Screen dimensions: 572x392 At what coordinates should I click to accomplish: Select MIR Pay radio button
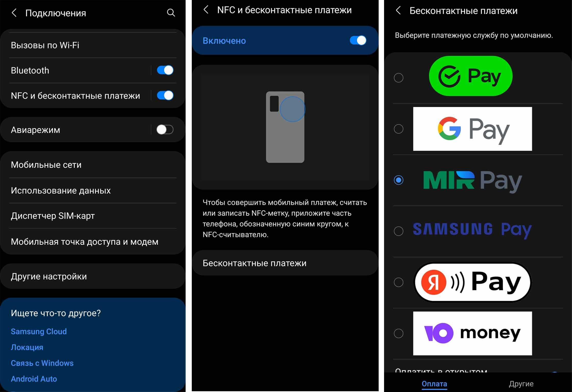pyautogui.click(x=399, y=180)
